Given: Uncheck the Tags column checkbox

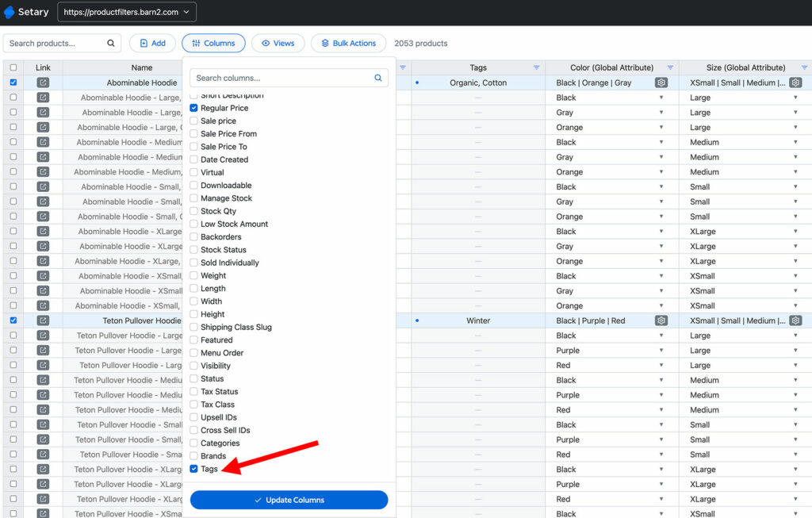Looking at the screenshot, I should [x=193, y=469].
